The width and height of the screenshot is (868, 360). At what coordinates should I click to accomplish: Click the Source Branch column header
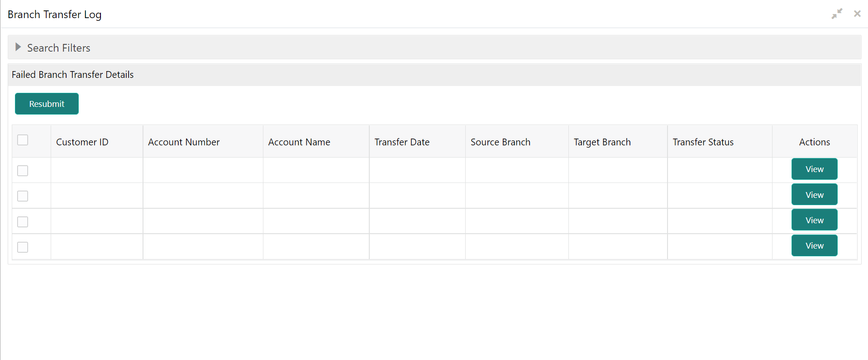(x=500, y=142)
